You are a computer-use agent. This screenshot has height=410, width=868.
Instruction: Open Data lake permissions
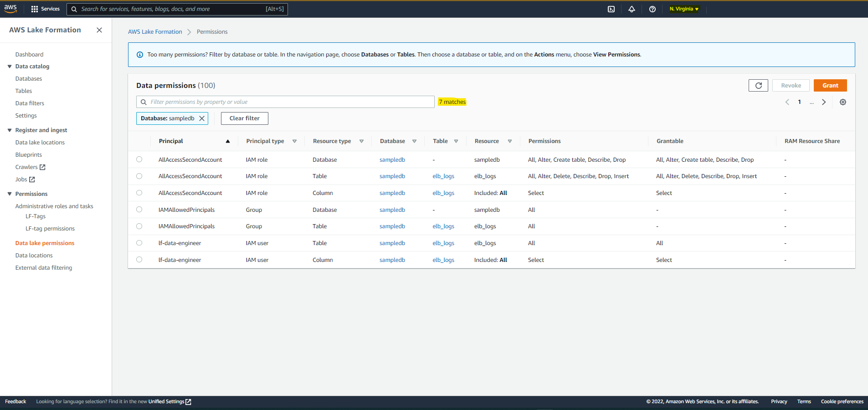pyautogui.click(x=45, y=243)
